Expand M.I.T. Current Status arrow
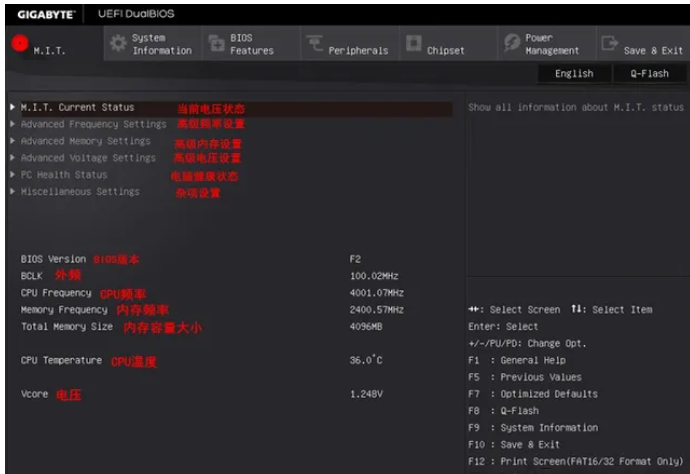This screenshot has width=690, height=474. [12, 107]
